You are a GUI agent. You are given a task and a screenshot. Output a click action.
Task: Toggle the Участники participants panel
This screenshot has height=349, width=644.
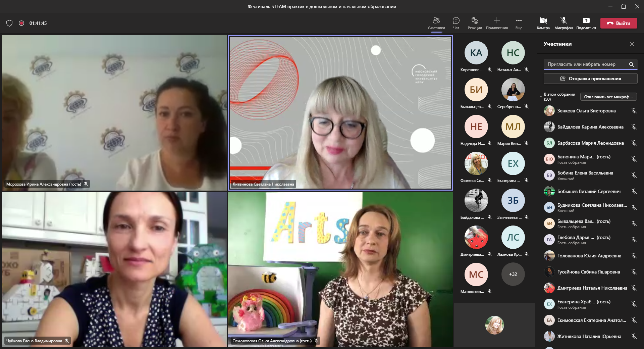point(436,21)
